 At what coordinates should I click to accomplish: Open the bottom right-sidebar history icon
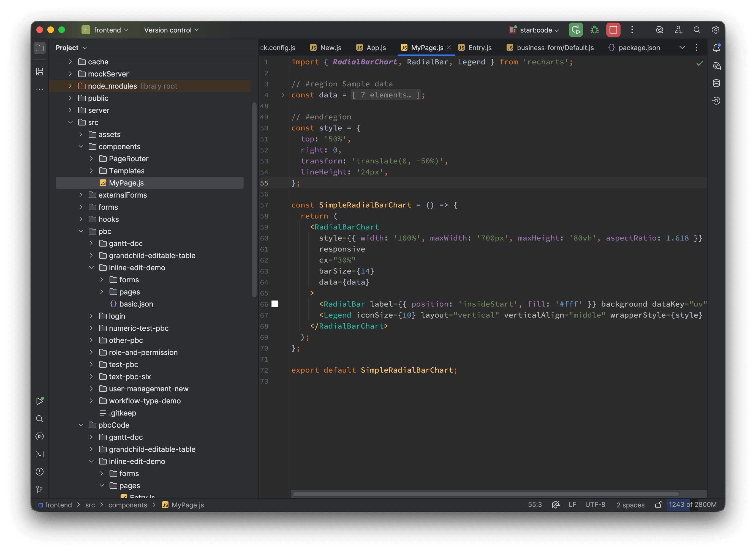[716, 101]
